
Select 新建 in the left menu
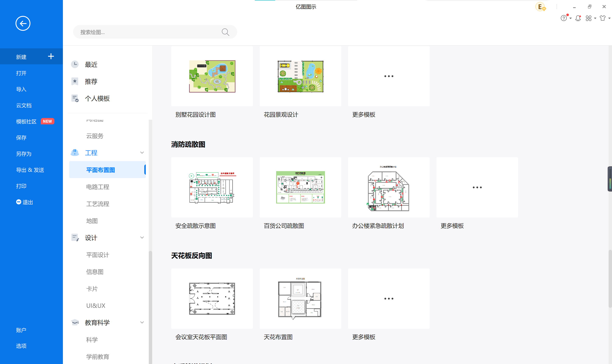coord(31,57)
